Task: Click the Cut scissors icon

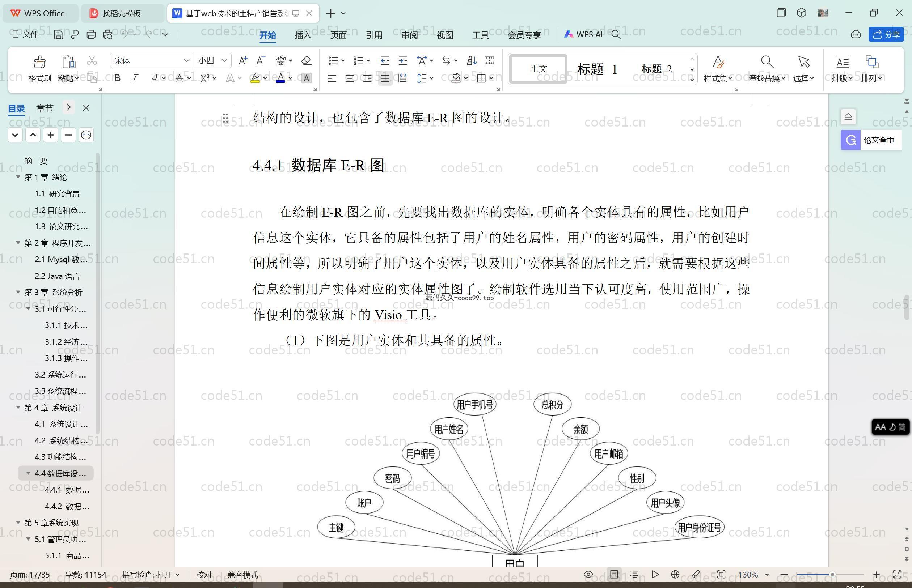Action: (92, 61)
